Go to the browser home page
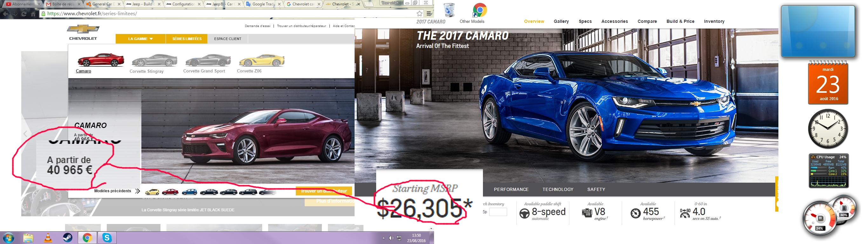Screen dimensions: 868x244 tap(33, 14)
